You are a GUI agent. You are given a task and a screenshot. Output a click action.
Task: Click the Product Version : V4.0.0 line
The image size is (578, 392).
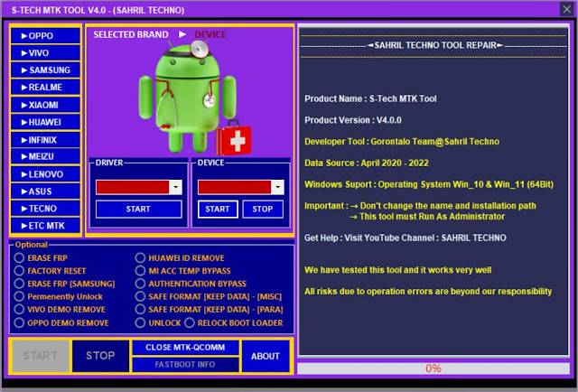(x=353, y=120)
